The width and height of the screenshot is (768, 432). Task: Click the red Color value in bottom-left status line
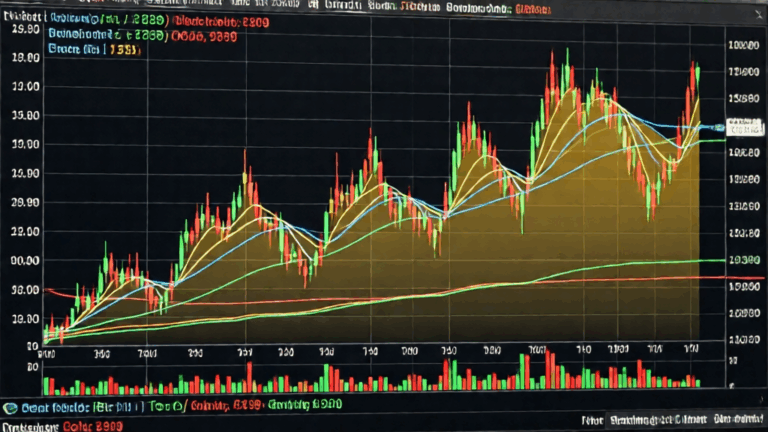point(93,426)
